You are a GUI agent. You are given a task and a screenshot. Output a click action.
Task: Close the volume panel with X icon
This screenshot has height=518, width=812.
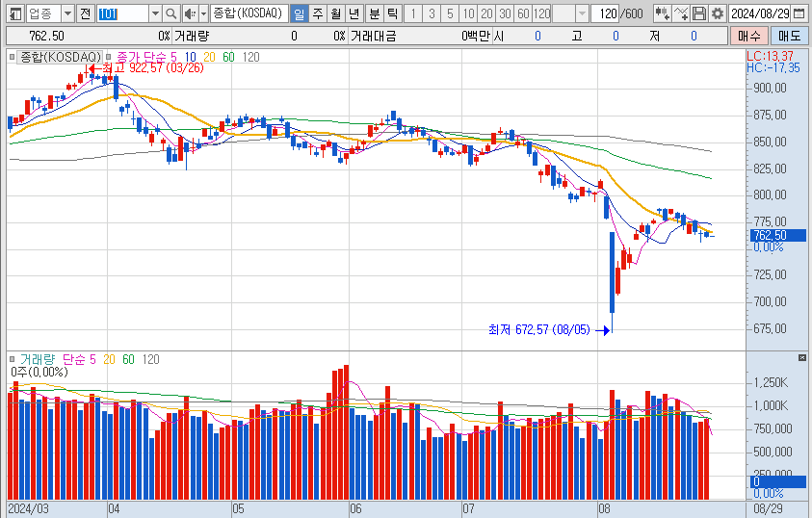pyautogui.click(x=802, y=357)
